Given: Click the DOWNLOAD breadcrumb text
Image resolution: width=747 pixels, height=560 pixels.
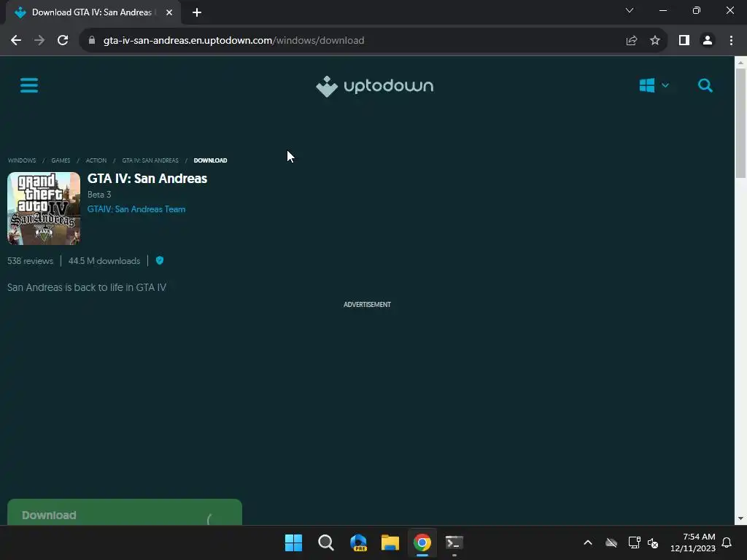Looking at the screenshot, I should coord(210,160).
